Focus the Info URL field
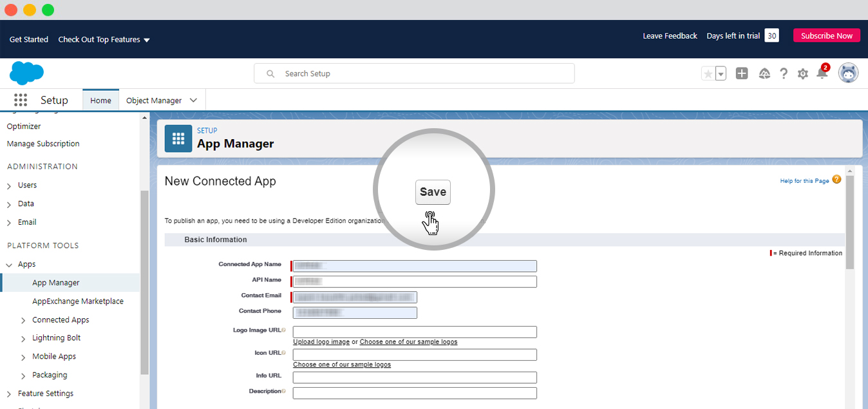868x409 pixels. (415, 377)
